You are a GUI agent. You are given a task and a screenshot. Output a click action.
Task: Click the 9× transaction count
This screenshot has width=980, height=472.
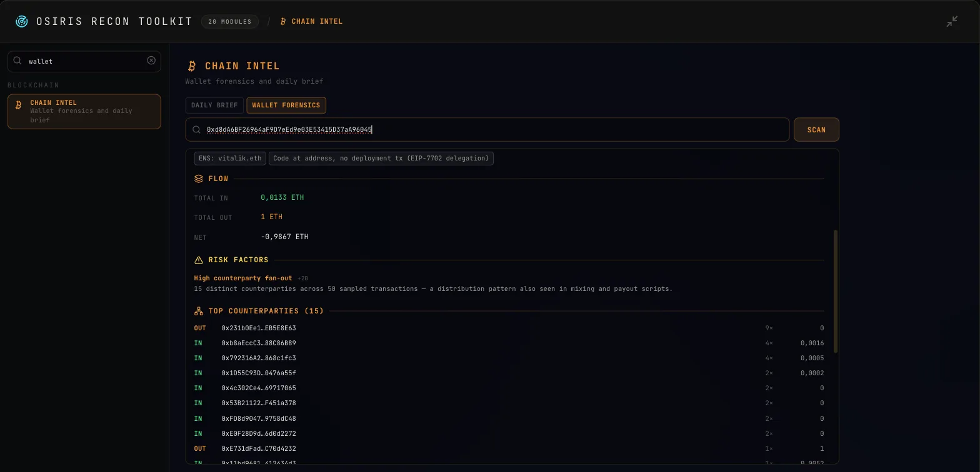tap(769, 328)
